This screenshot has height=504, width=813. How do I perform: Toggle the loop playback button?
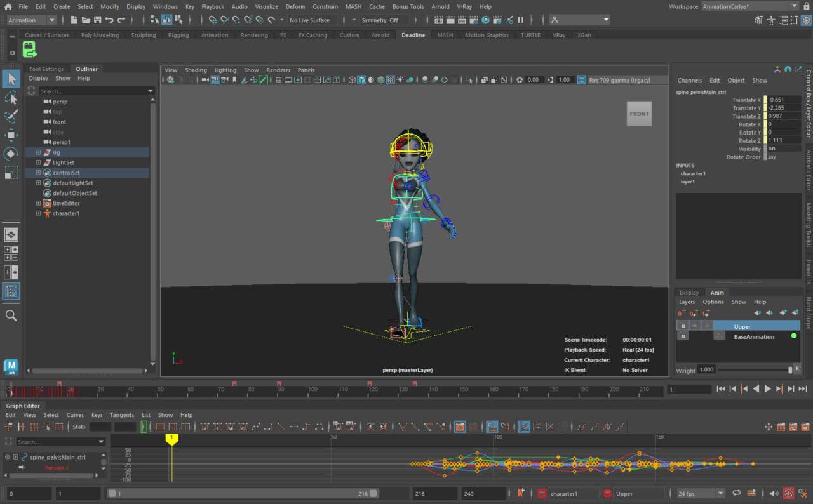click(737, 493)
